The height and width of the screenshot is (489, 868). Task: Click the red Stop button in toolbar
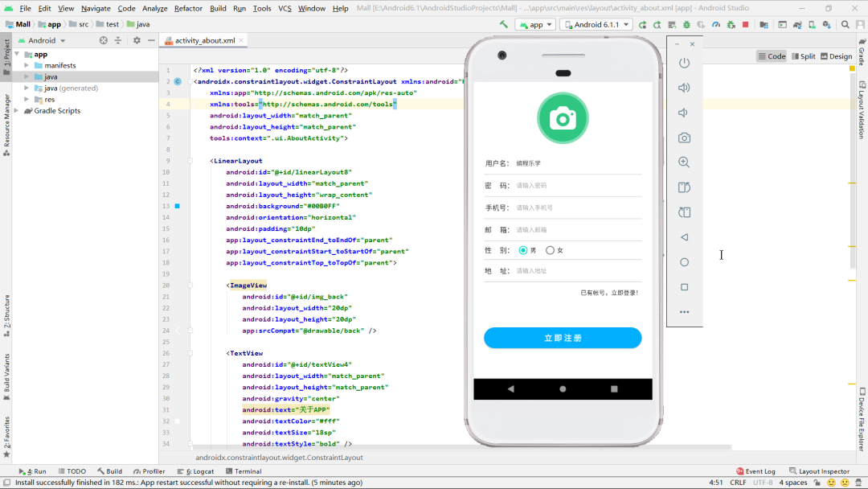click(x=745, y=24)
